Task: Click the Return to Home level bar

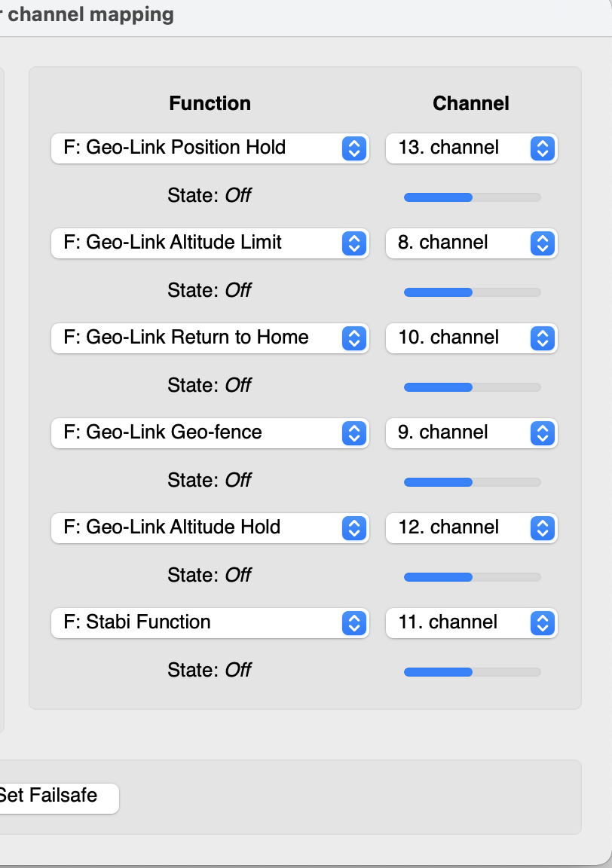Action: point(472,387)
